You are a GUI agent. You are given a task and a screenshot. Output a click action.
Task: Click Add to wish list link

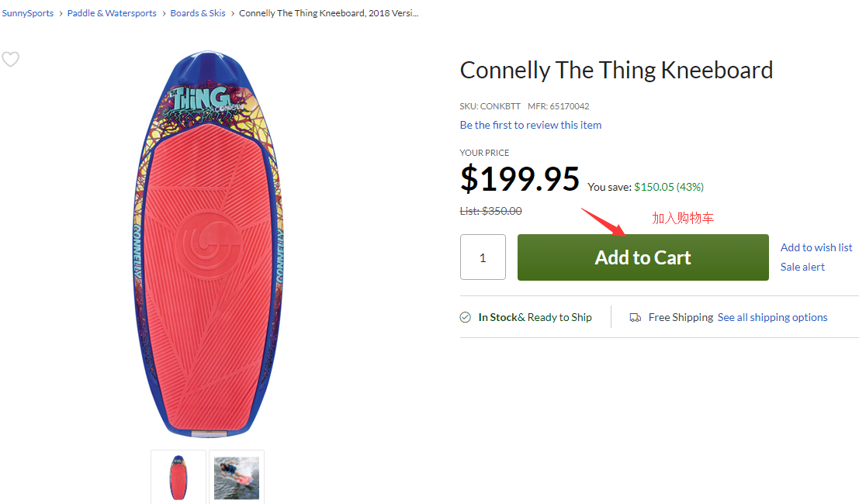pos(816,247)
